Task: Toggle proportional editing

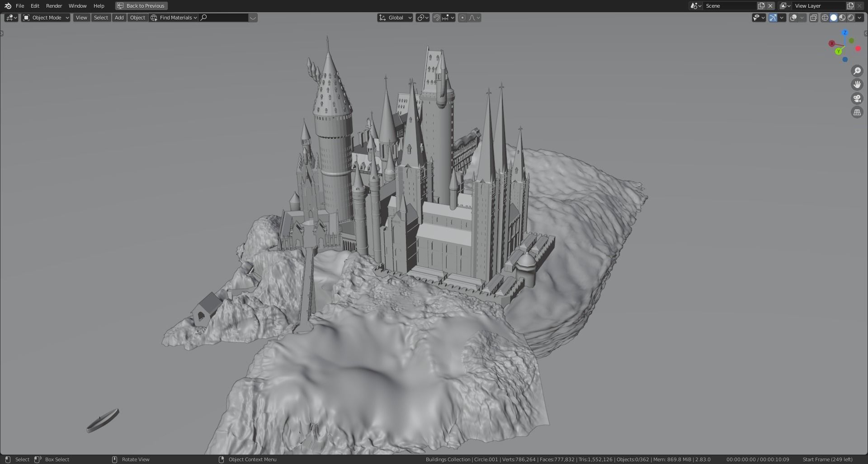Action: pos(462,18)
